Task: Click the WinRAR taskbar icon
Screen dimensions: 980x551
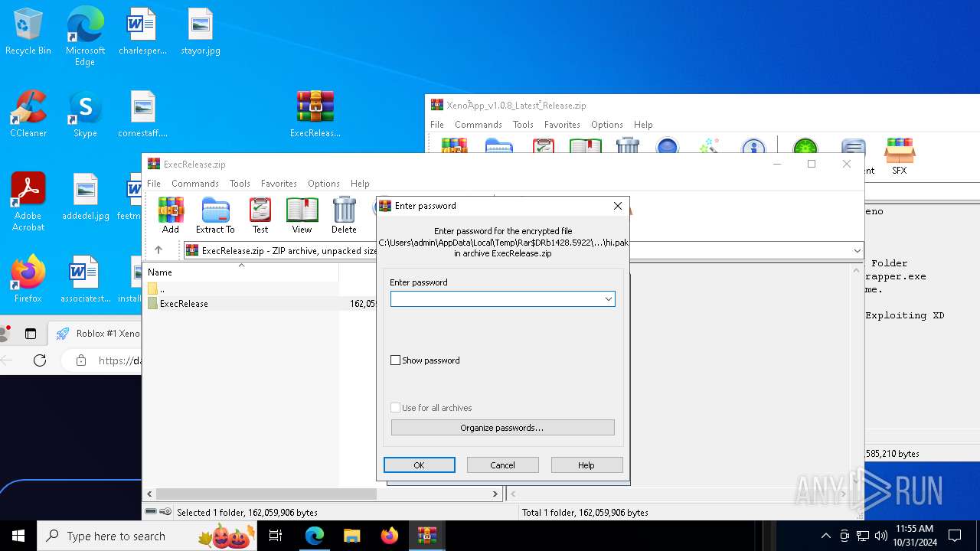Action: point(426,536)
